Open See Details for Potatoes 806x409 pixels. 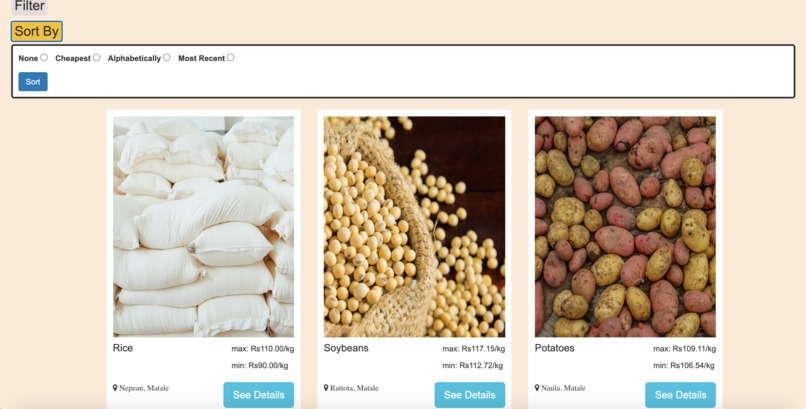(x=681, y=395)
